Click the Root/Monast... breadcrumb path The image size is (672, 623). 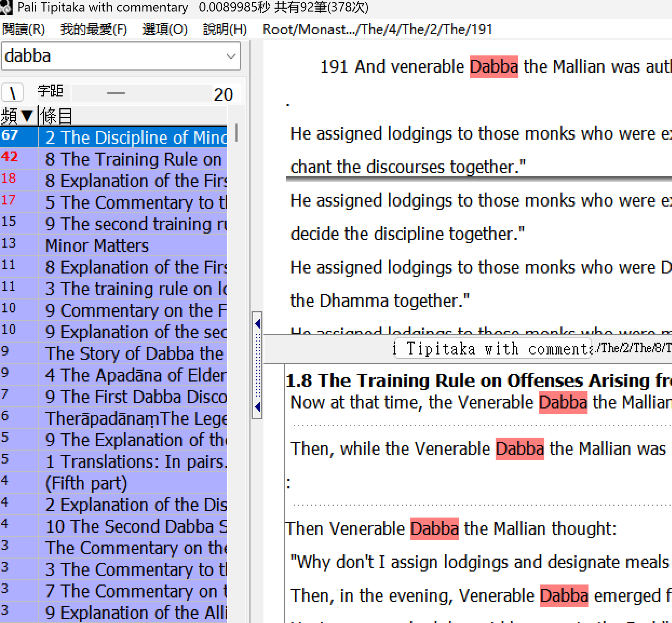pos(377,29)
